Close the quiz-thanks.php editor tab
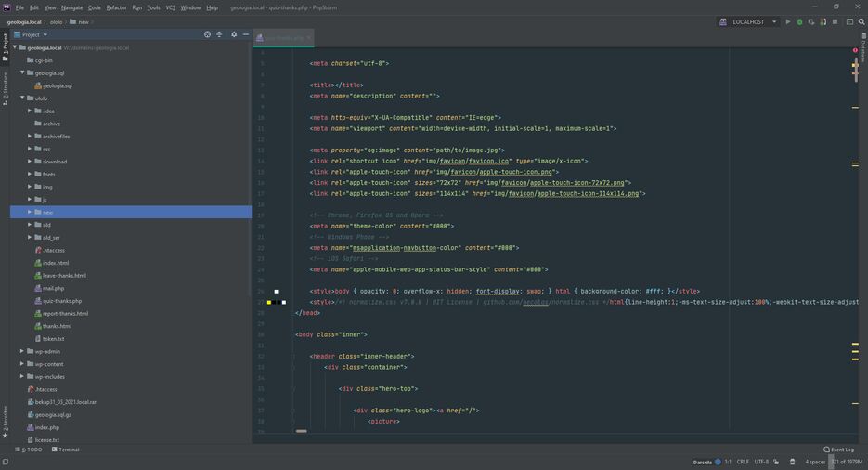The image size is (868, 470). 309,38
